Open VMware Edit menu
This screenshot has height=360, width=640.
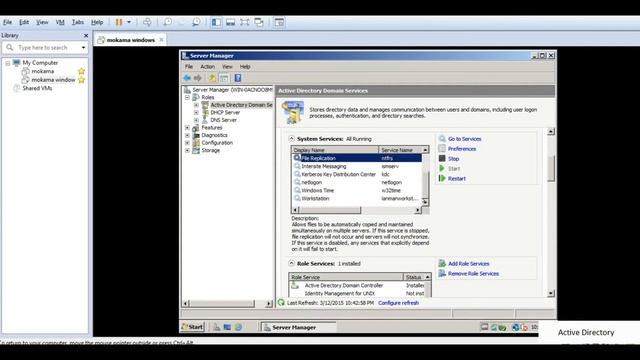[x=24, y=22]
